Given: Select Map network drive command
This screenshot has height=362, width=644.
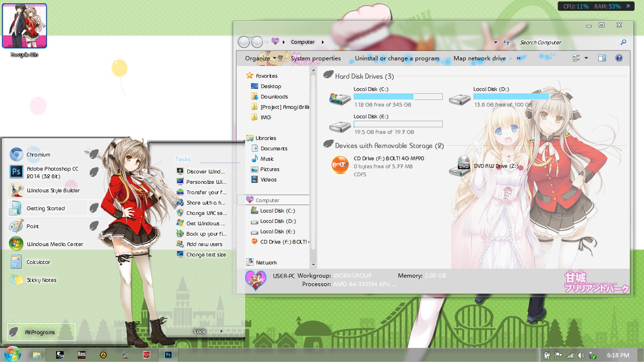Looking at the screenshot, I should click(x=479, y=58).
